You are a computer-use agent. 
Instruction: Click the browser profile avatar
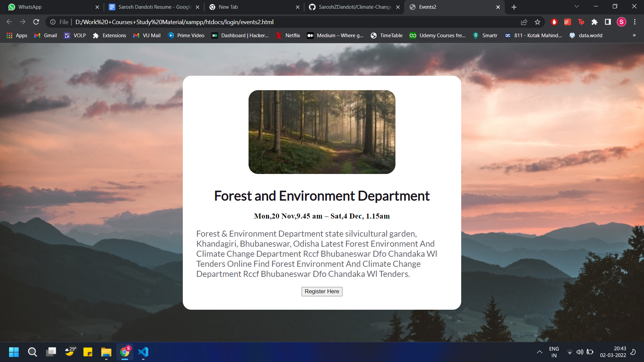pyautogui.click(x=622, y=22)
